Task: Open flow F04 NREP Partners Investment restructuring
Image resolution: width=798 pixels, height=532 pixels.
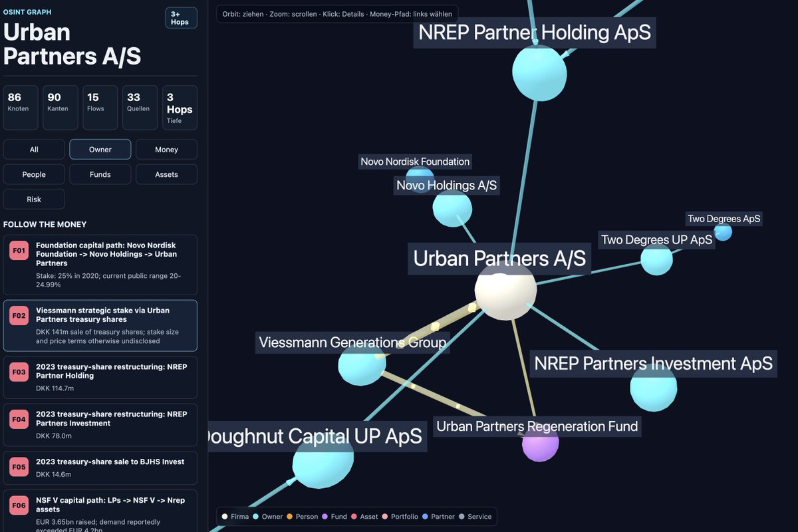Action: pos(100,425)
